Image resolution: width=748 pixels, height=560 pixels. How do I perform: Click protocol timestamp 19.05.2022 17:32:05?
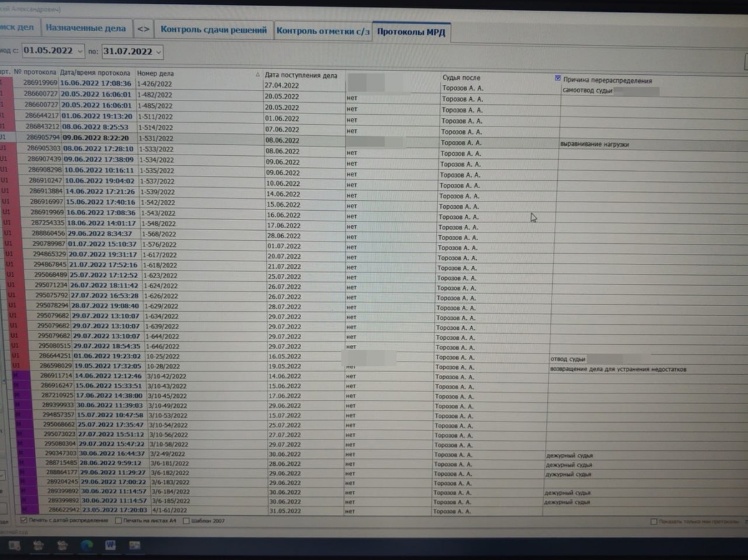(108, 365)
